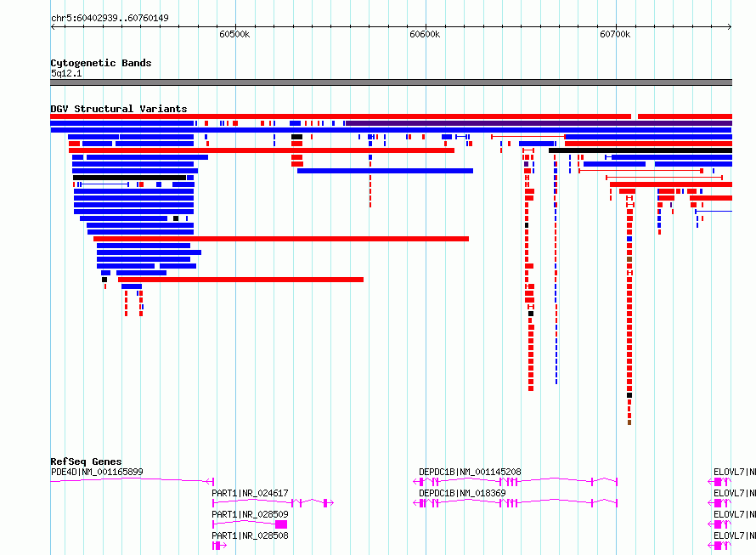Click the left arrowhead of the scale ruler
The width and height of the screenshot is (756, 555).
53,27
